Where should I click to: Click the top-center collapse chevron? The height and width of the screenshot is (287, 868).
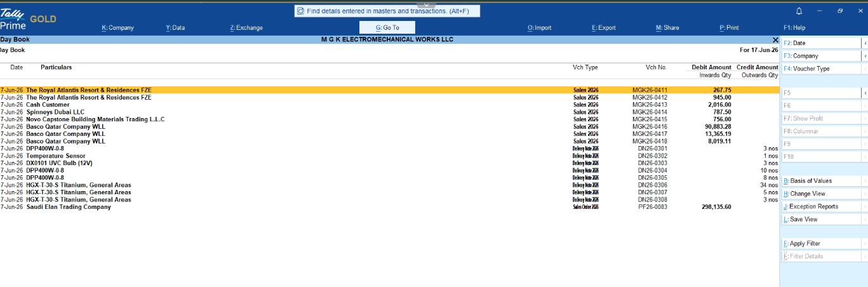click(426, 4)
